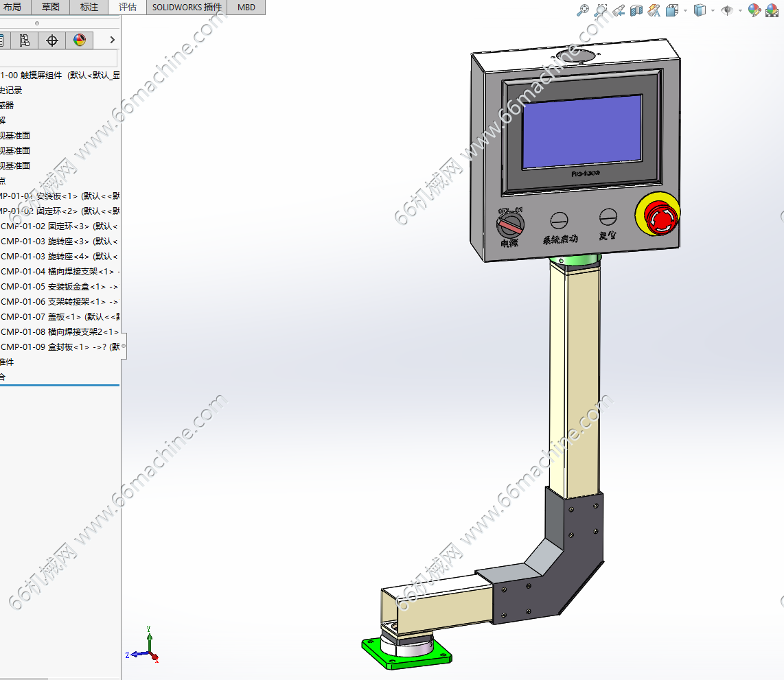Switch to the 草图 tab
Viewport: 784px width, 680px height.
coord(51,7)
